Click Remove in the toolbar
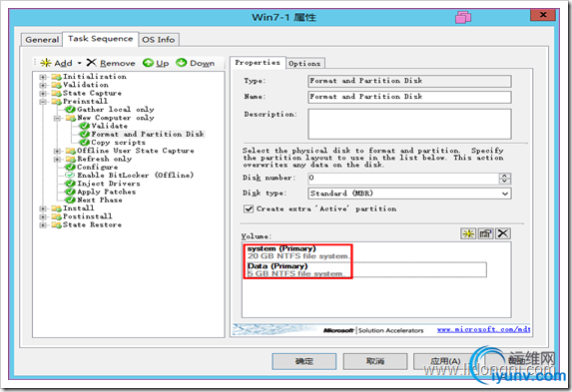Screen dimensions: 572x392 (111, 63)
